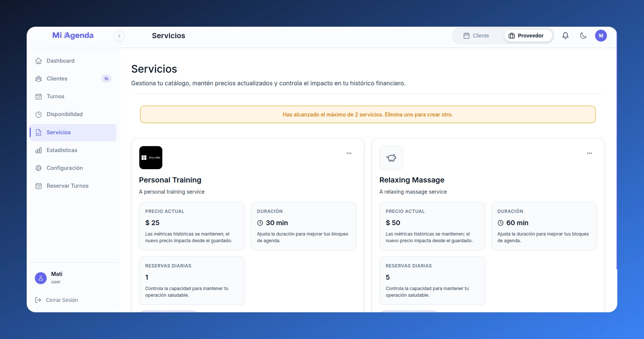Click 'A personal training service' description

pos(172,192)
